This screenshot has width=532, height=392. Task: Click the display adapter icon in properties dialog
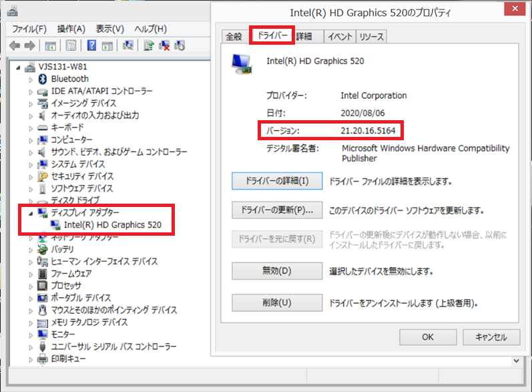pyautogui.click(x=242, y=64)
